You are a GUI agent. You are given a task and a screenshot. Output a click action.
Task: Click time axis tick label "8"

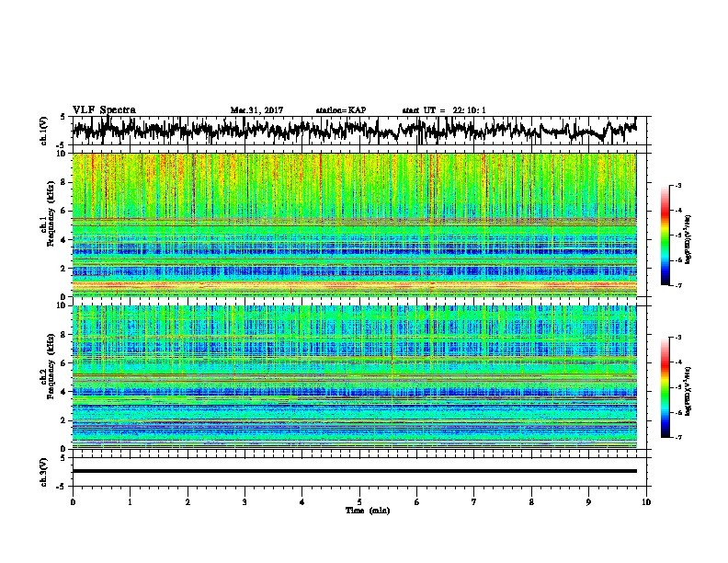(x=531, y=502)
